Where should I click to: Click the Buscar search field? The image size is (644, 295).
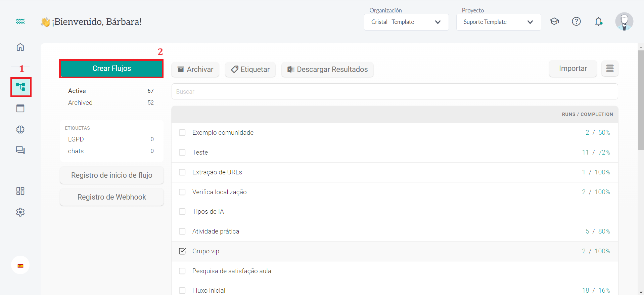point(395,92)
